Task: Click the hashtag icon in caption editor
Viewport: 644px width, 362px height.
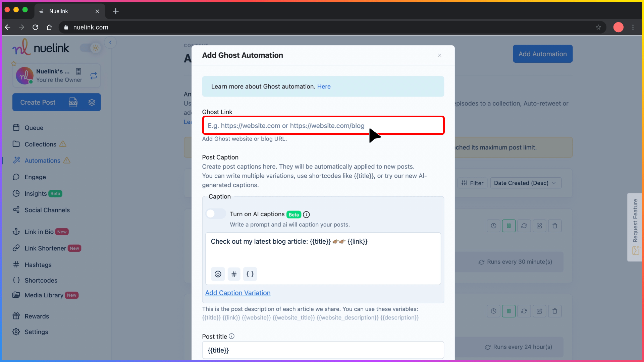Action: 234,274
